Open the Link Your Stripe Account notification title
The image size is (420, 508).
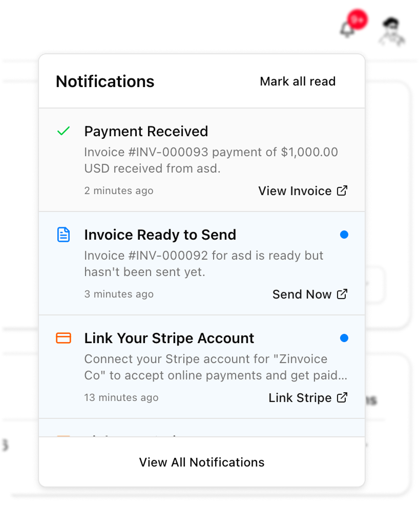click(169, 338)
